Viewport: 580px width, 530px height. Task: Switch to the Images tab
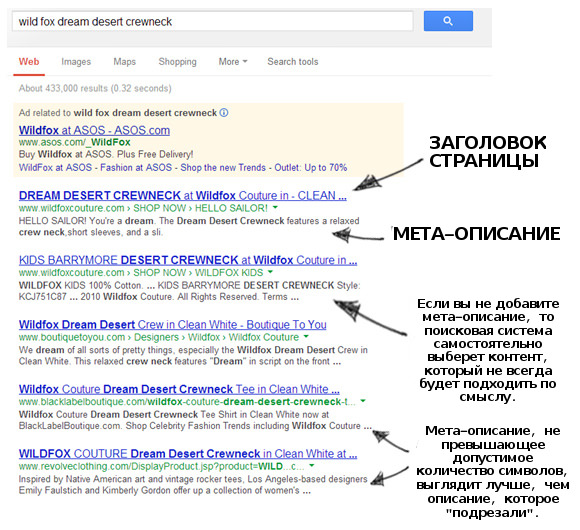pyautogui.click(x=76, y=62)
